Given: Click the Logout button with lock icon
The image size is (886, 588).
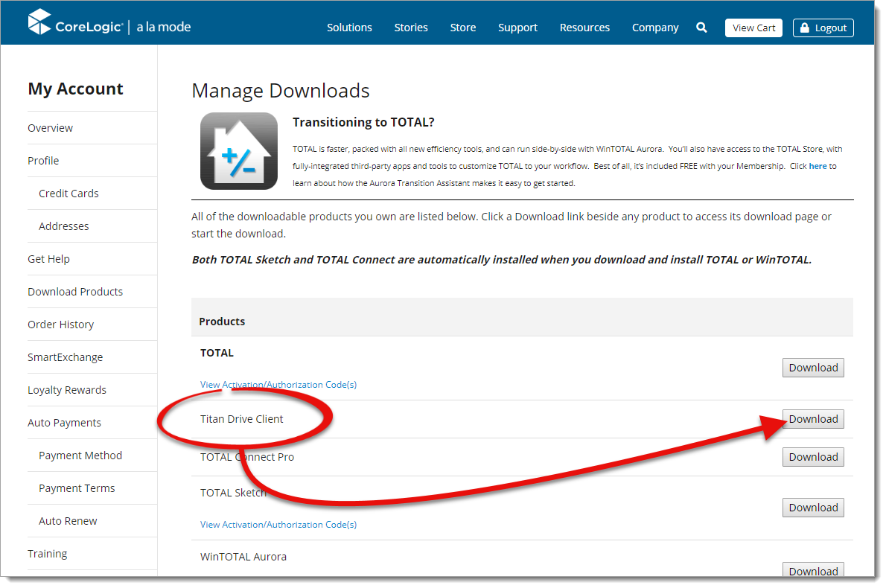Looking at the screenshot, I should (823, 28).
